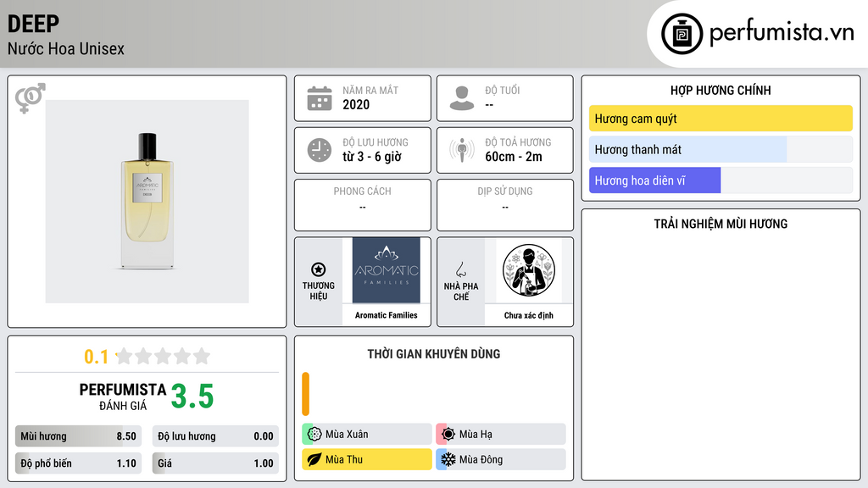The height and width of the screenshot is (488, 868).
Task: Click the snowflake icon beside Mùa Đông
Action: click(448, 459)
